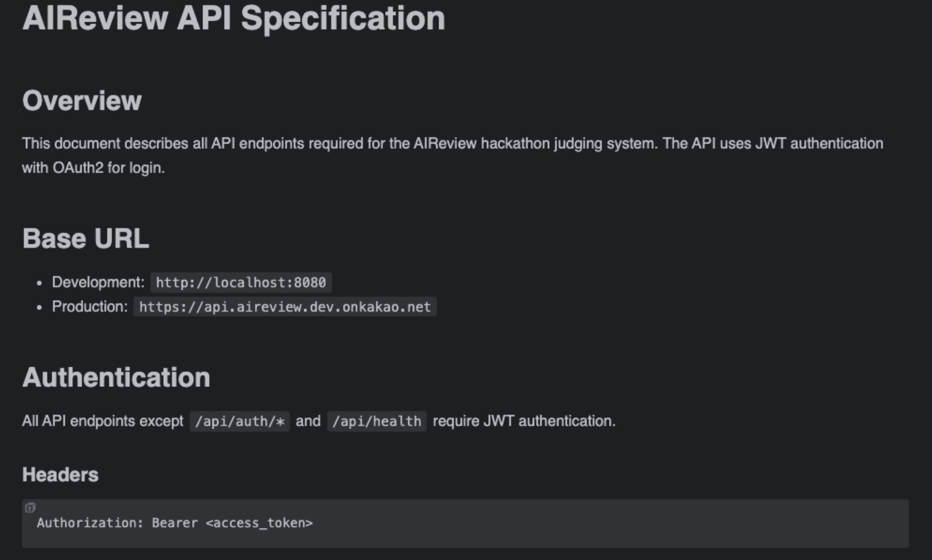
Task: Click the /api/health inline code
Action: coord(377,422)
